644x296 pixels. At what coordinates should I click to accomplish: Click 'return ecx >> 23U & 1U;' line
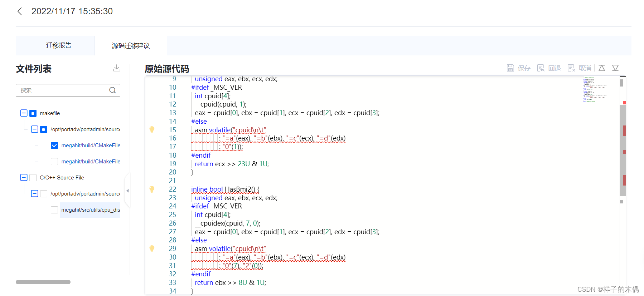232,164
